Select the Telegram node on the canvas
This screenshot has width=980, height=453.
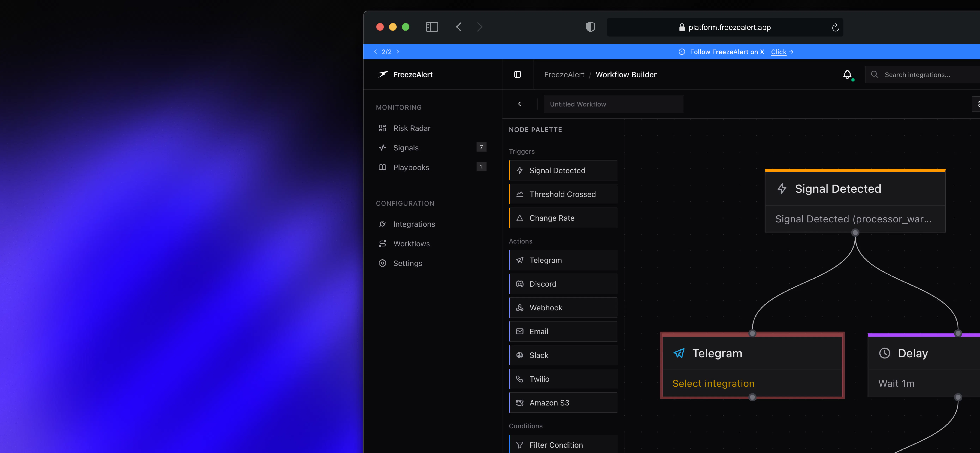pyautogui.click(x=752, y=366)
